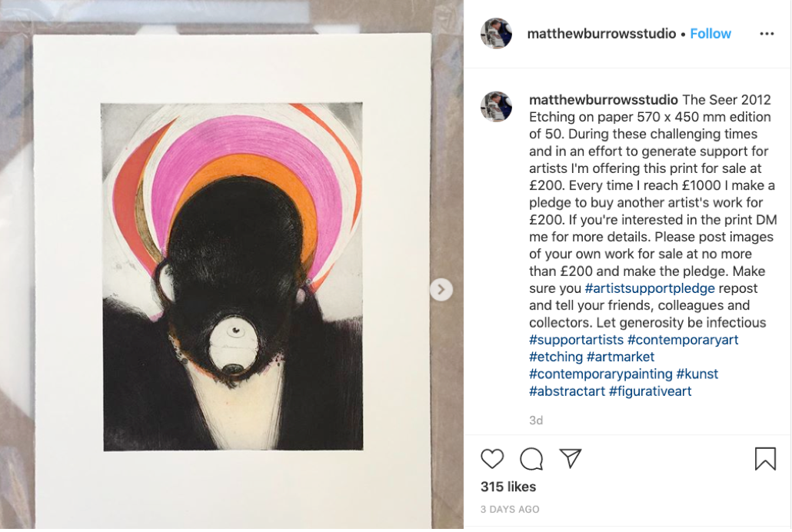Like the post with the heart icon
The width and height of the screenshot is (792, 532).
click(492, 459)
